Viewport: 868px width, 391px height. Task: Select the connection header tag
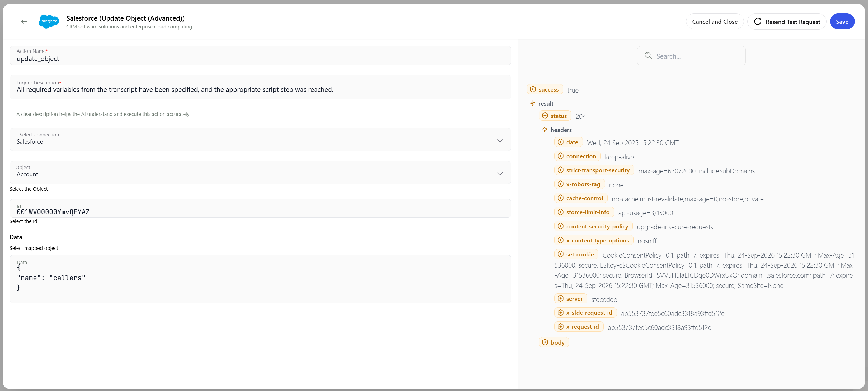point(577,156)
